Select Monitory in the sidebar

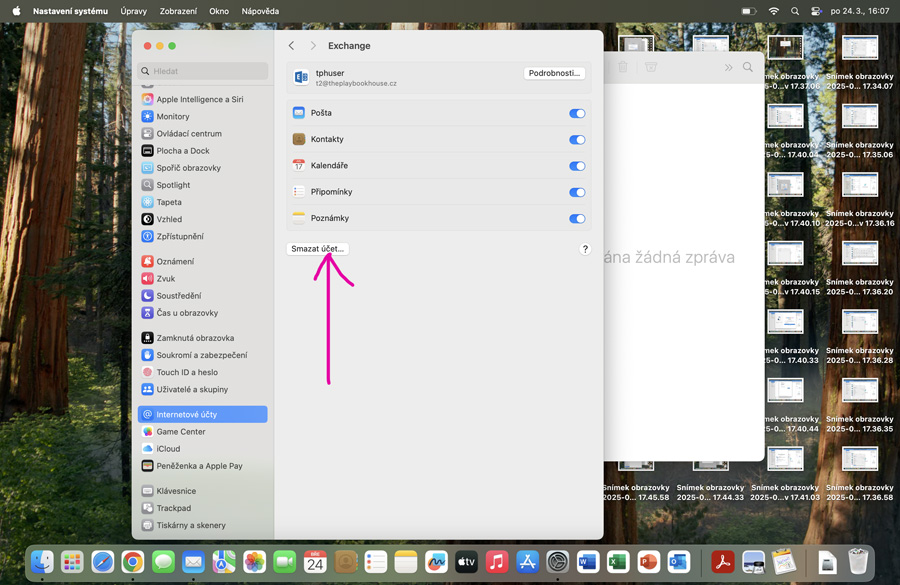pyautogui.click(x=172, y=116)
